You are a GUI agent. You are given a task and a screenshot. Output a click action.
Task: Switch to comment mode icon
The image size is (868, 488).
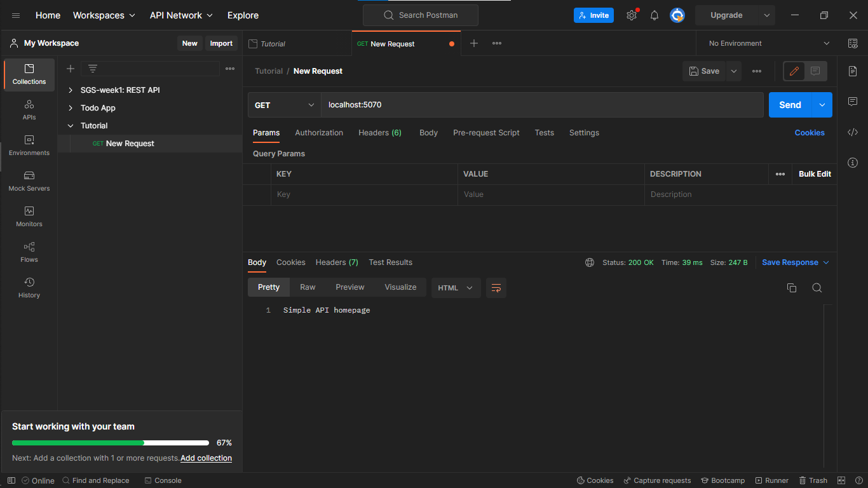click(815, 71)
